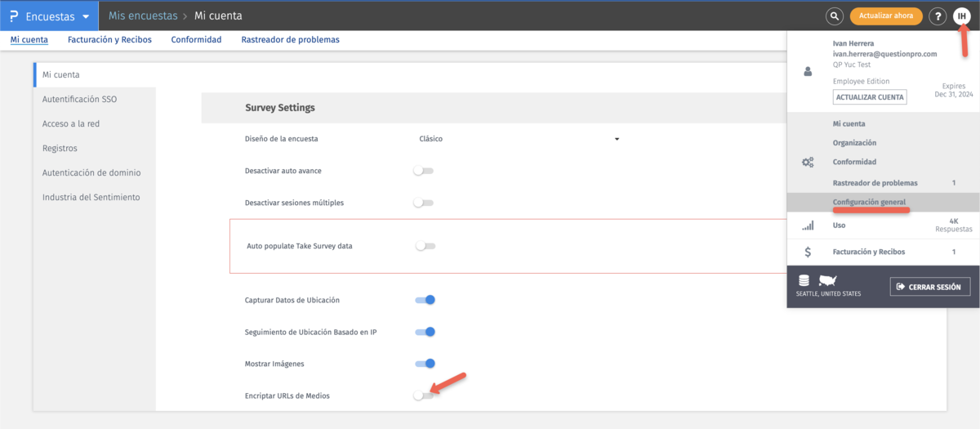Open Diseño de la encuesta dropdown
The height and width of the screenshot is (429, 980).
tap(519, 139)
